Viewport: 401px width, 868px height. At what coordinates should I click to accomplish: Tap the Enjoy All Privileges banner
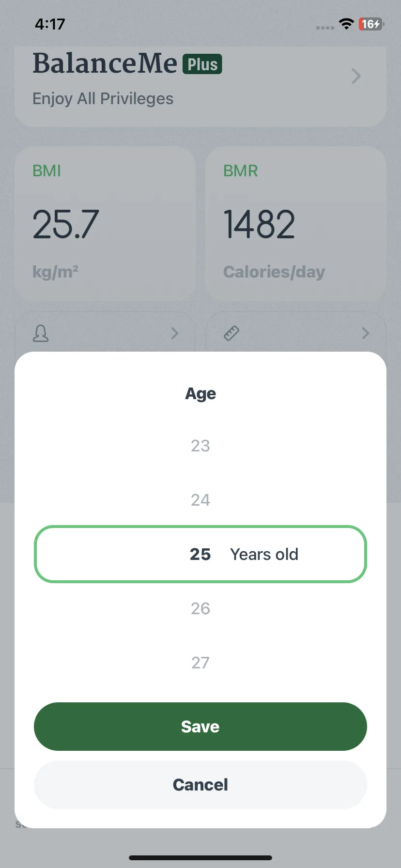point(200,87)
